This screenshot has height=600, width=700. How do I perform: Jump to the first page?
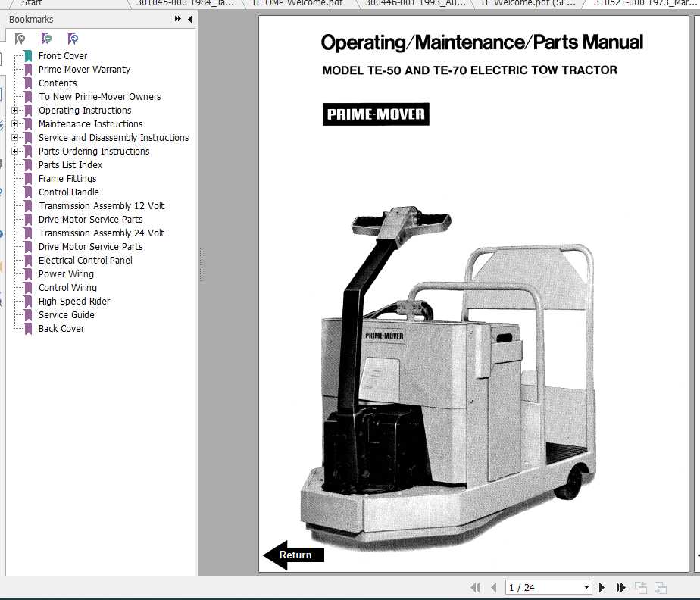tap(476, 586)
